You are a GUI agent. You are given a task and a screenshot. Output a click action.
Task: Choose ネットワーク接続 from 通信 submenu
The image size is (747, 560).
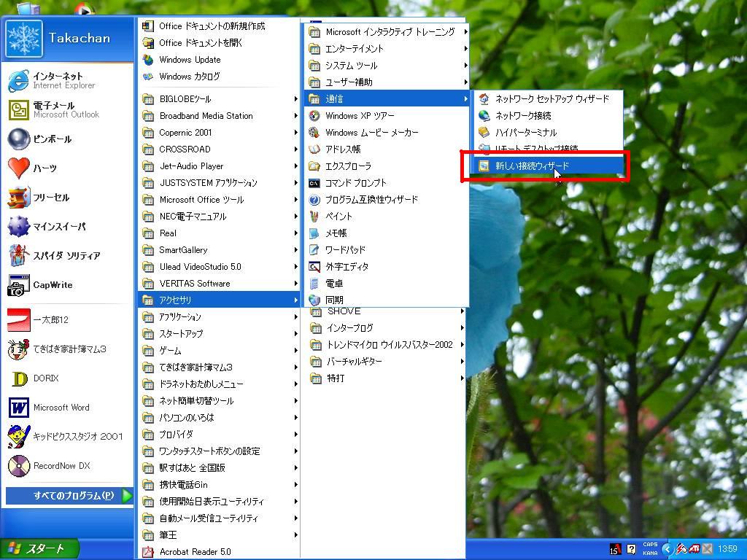(x=548, y=115)
